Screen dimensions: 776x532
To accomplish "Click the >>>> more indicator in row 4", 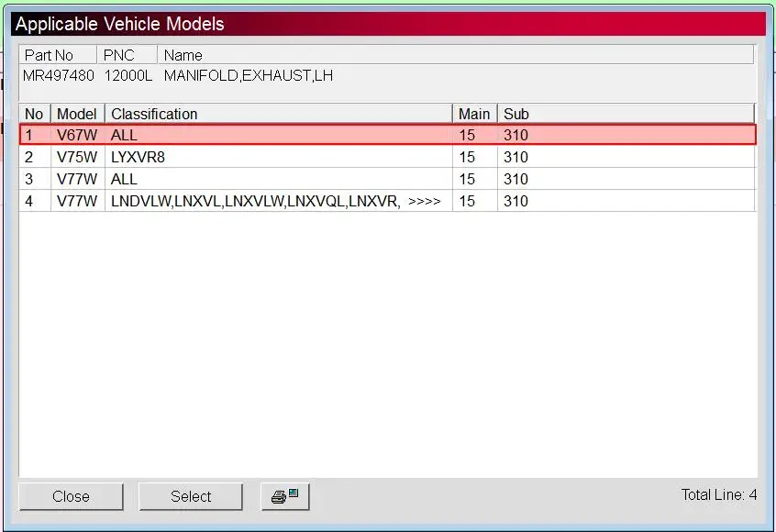I will click(424, 202).
